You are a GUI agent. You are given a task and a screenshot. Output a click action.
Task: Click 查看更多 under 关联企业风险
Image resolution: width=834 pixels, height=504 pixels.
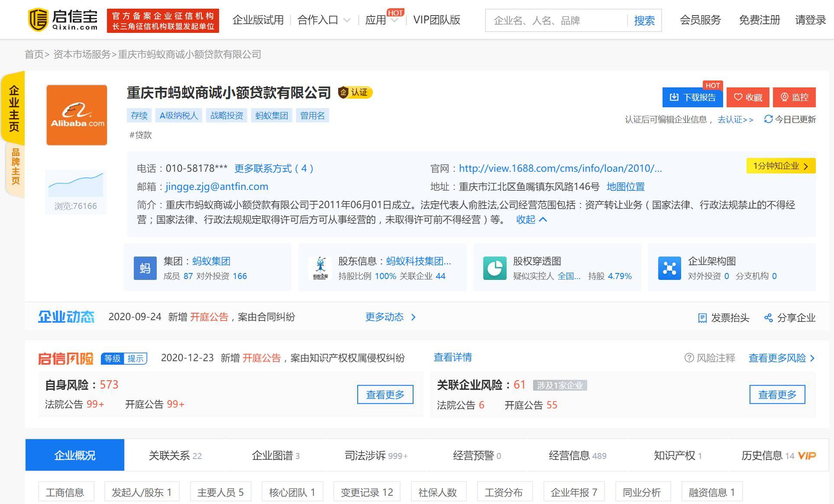(x=777, y=395)
